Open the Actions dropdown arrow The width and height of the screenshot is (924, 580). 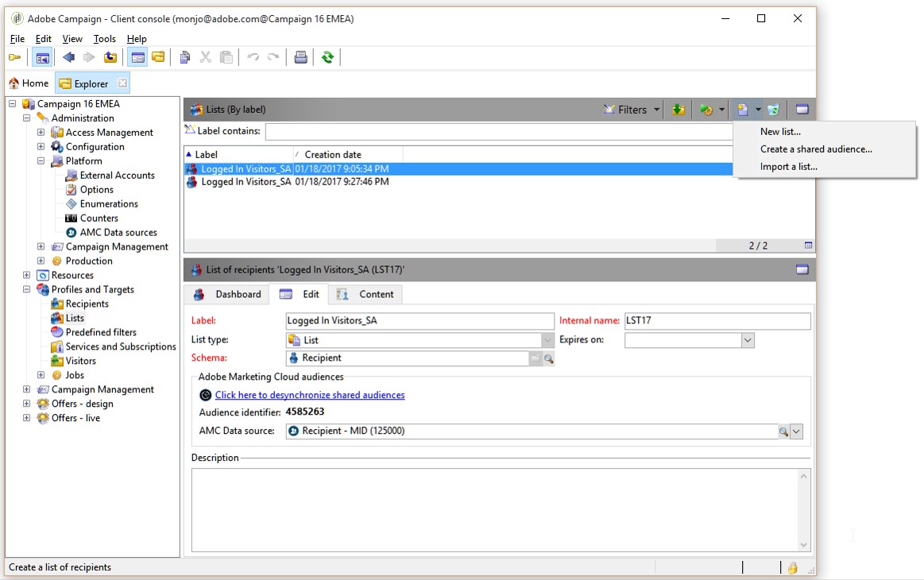721,110
